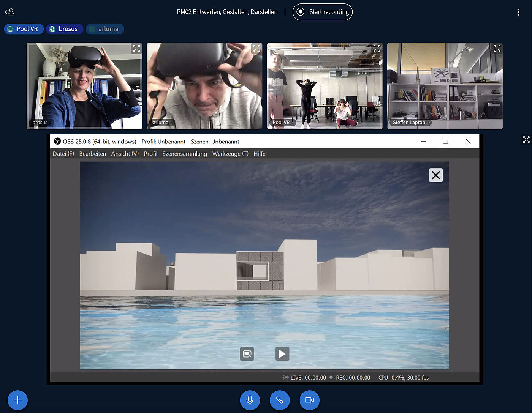Select the Pool VR talker badge
Image resolution: width=532 pixels, height=413 pixels.
24,29
